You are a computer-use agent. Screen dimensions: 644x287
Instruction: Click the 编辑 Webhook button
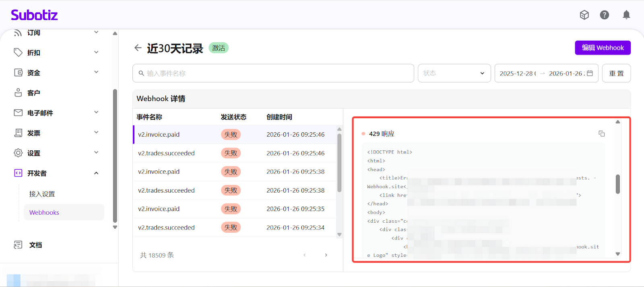click(603, 47)
